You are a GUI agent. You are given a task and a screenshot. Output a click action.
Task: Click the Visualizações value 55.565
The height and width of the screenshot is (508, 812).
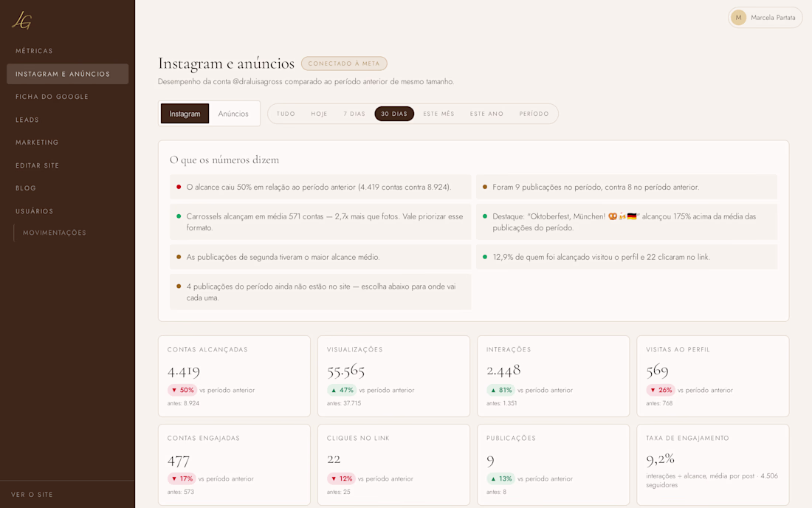point(346,371)
